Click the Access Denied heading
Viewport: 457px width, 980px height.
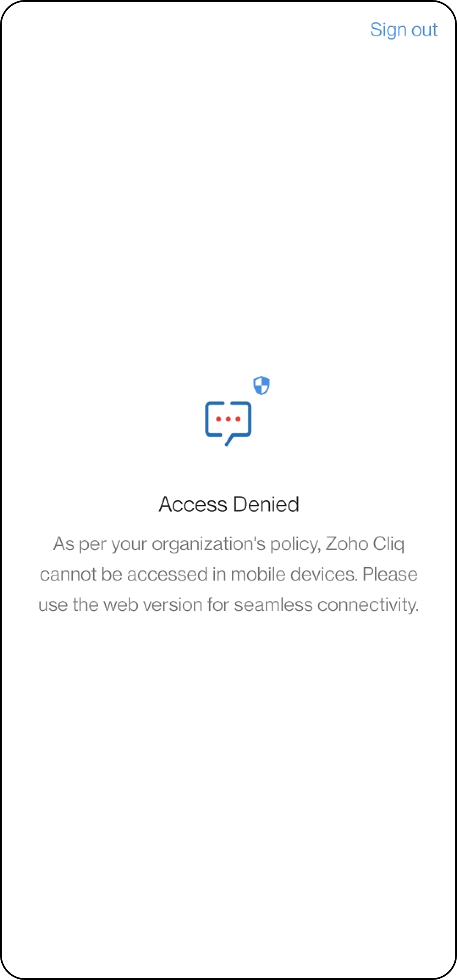[x=229, y=504]
